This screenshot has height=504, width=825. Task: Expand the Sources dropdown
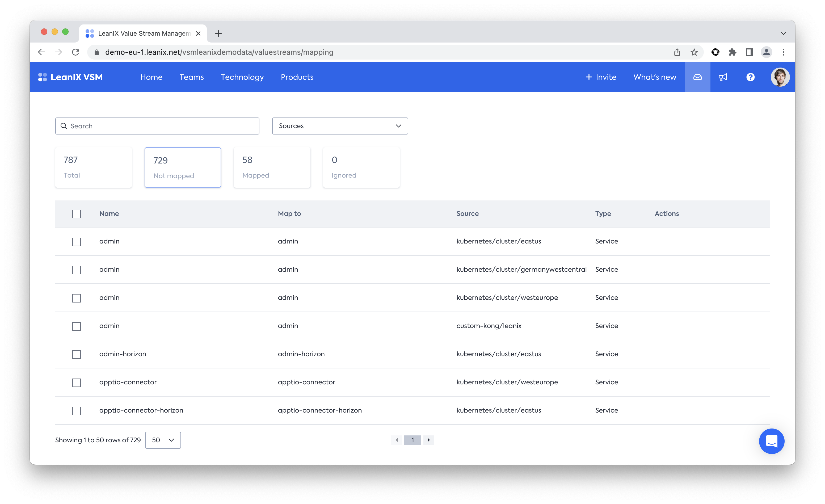pos(340,126)
